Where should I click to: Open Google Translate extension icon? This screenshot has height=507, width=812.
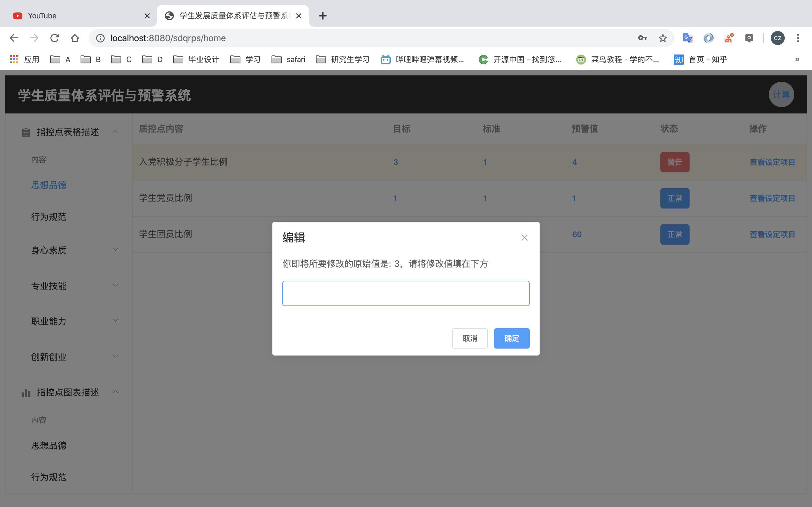(688, 38)
